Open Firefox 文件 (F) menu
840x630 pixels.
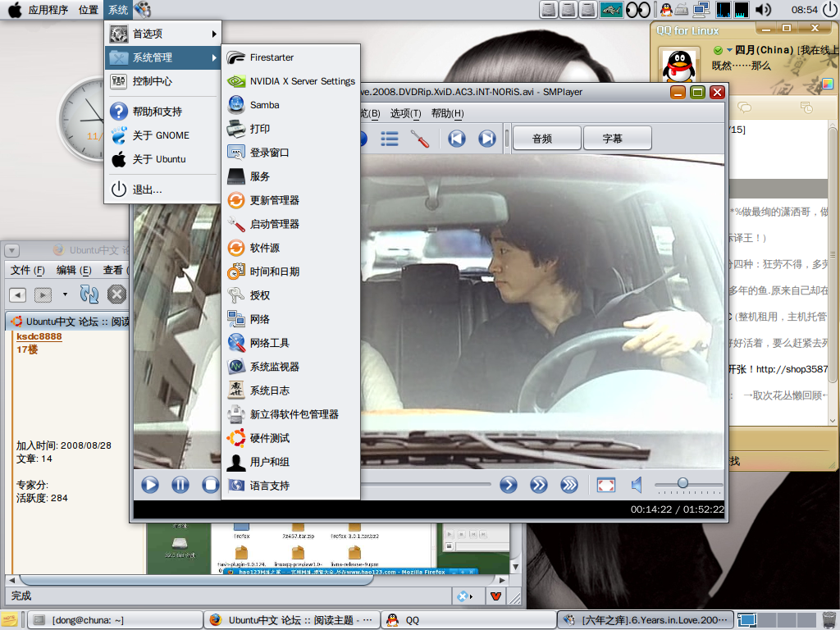(x=28, y=270)
